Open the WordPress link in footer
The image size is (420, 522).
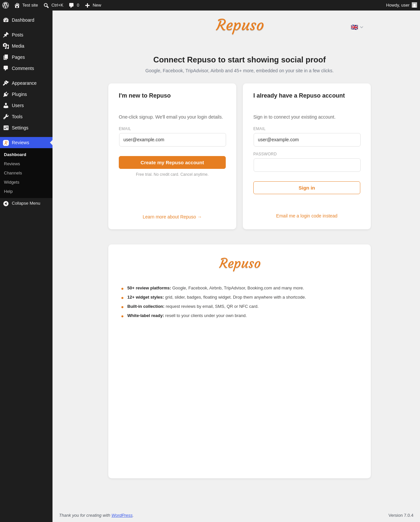click(x=122, y=515)
